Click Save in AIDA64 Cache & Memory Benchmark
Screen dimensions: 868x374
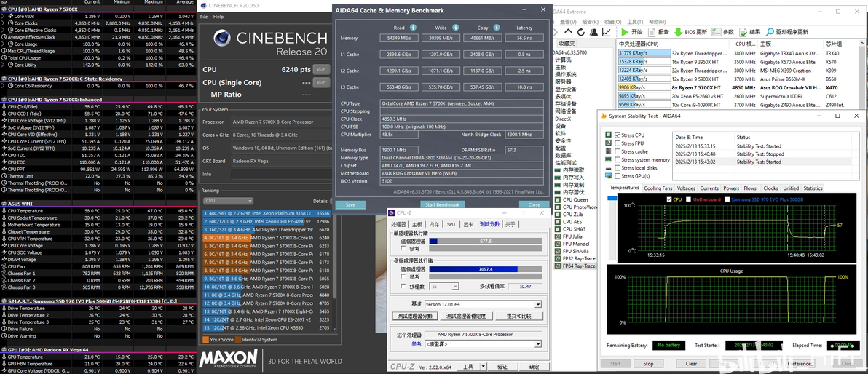coord(350,204)
